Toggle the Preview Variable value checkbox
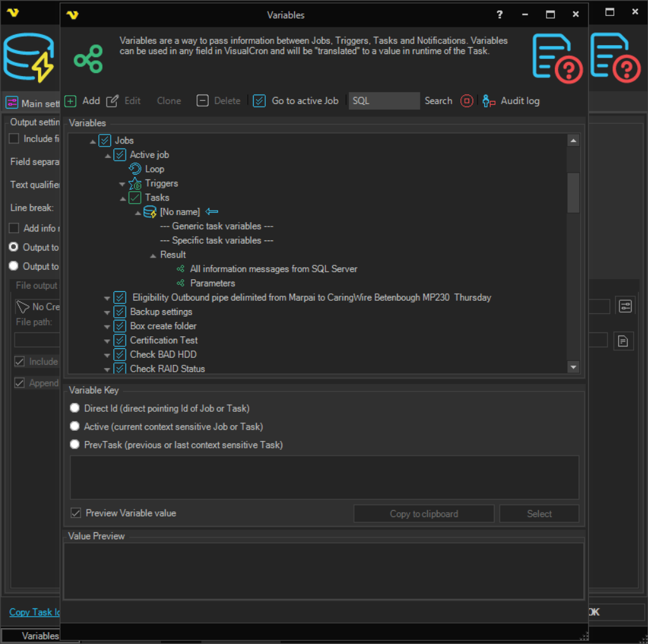The height and width of the screenshot is (644, 648). point(76,513)
